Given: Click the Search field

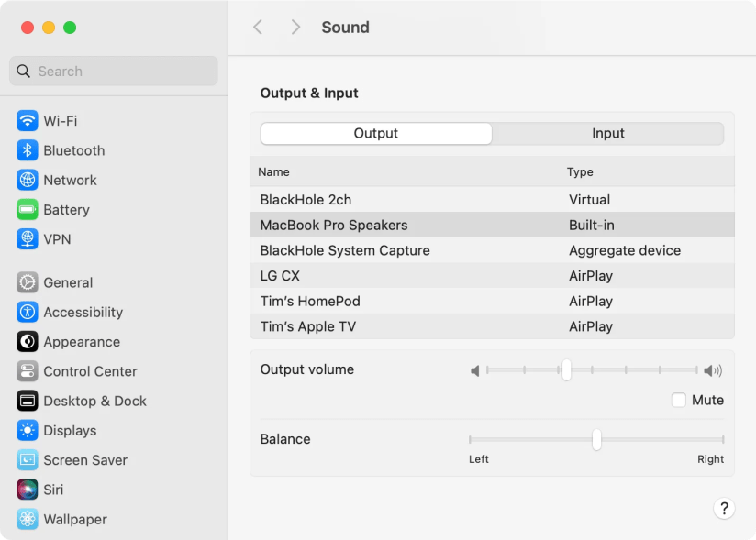Looking at the screenshot, I should 114,72.
